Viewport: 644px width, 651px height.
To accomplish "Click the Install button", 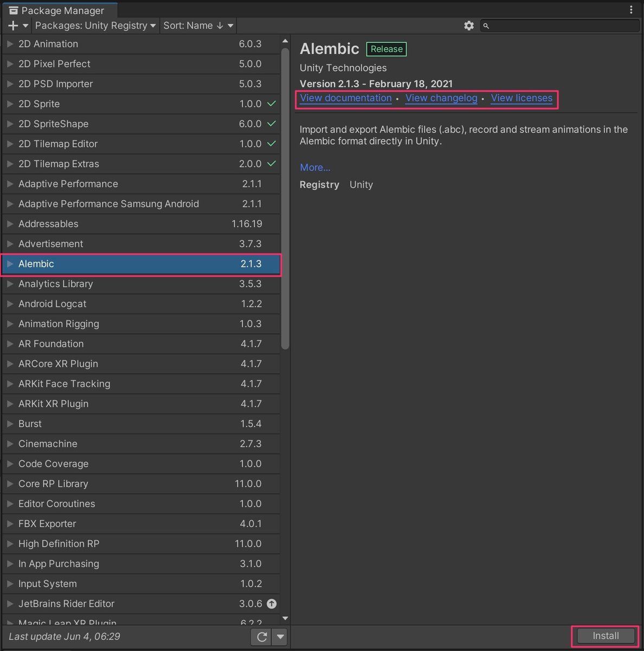I will click(606, 636).
